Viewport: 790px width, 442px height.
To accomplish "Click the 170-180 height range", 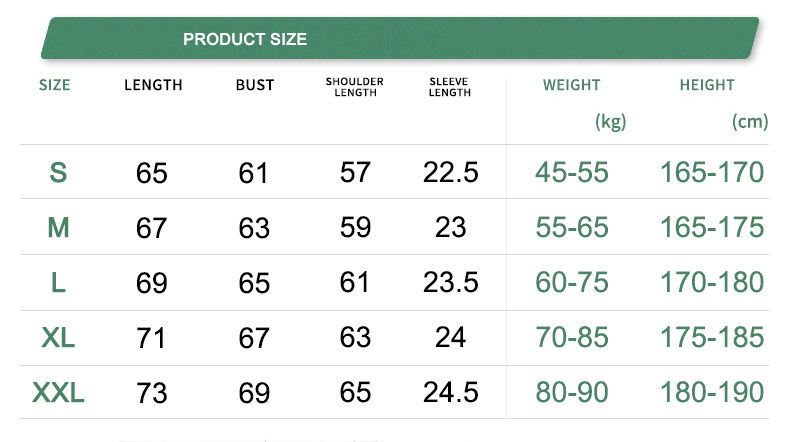I will [x=712, y=283].
